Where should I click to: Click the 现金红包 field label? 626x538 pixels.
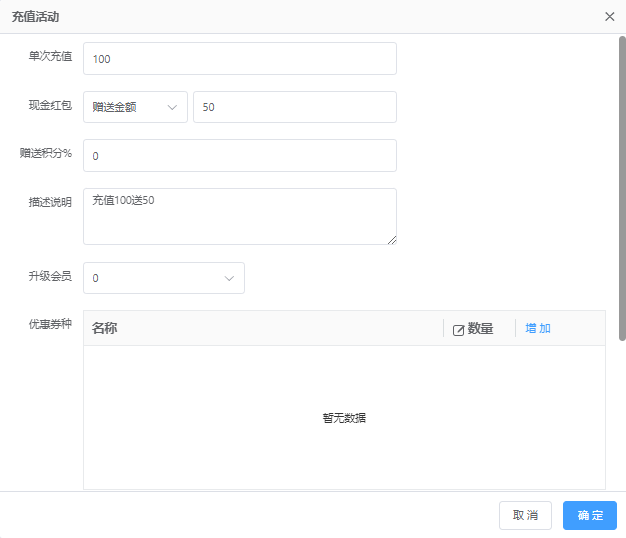click(x=50, y=105)
